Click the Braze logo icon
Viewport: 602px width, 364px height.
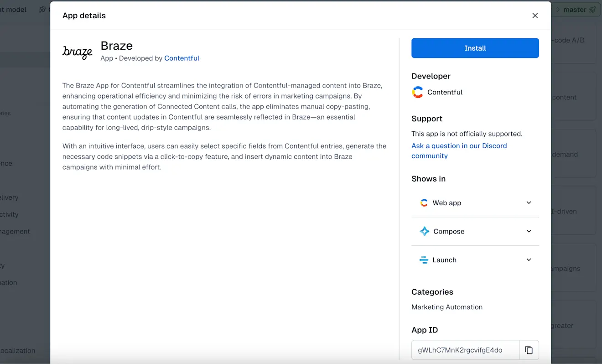click(78, 52)
